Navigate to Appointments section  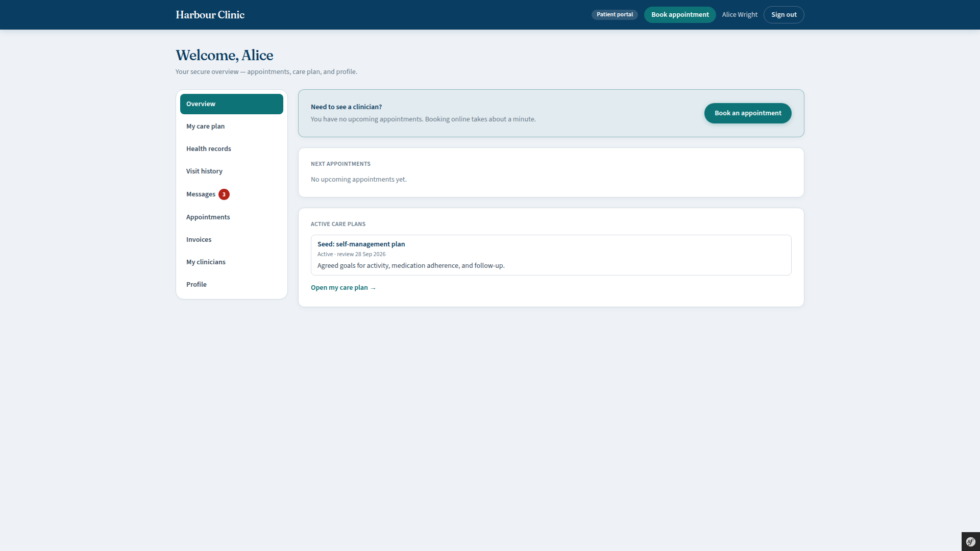[232, 217]
